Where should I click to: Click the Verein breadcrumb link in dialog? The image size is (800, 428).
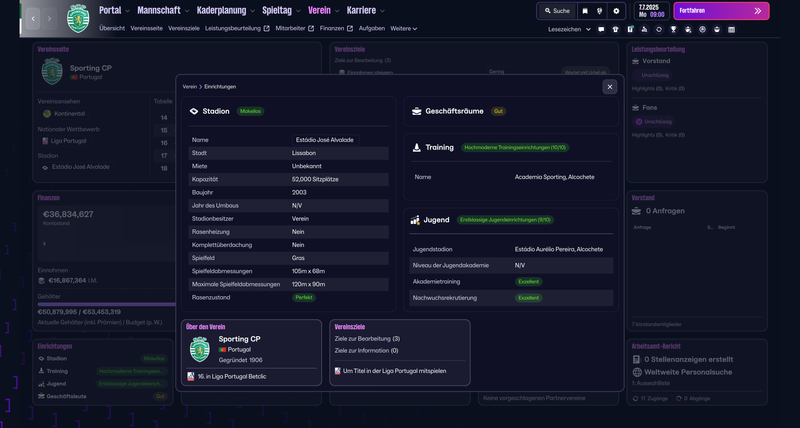click(189, 87)
